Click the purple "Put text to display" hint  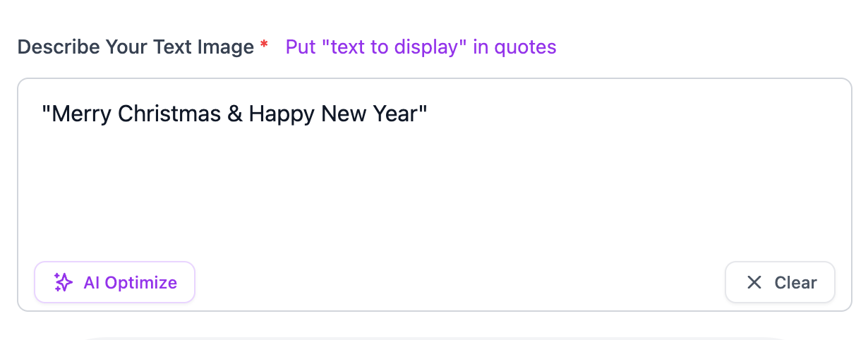(x=421, y=47)
